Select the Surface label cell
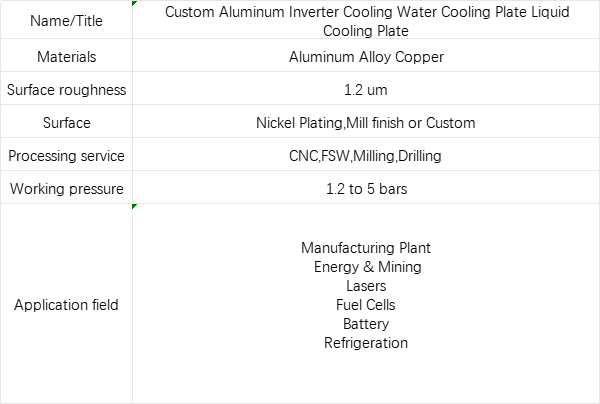Image resolution: width=600 pixels, height=404 pixels. [67, 121]
